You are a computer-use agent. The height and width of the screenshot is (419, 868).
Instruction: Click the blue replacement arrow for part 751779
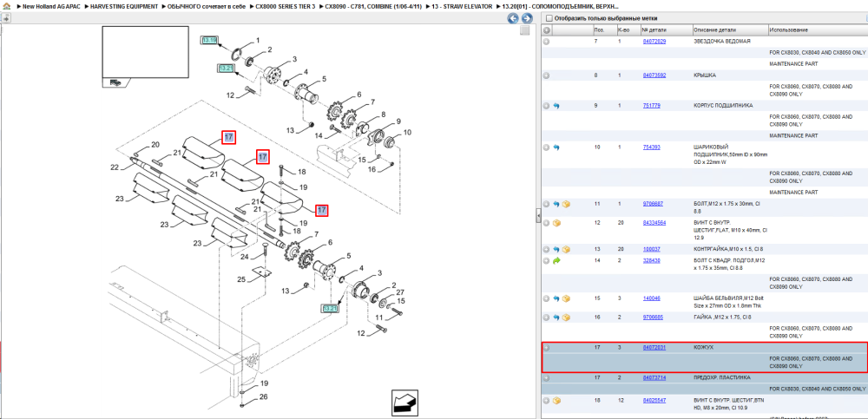click(557, 106)
